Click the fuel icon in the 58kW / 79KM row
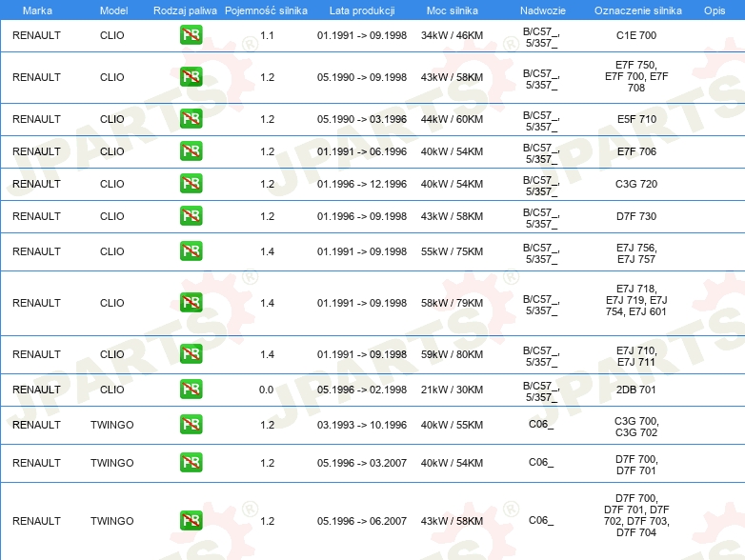This screenshot has width=745, height=560. [191, 303]
